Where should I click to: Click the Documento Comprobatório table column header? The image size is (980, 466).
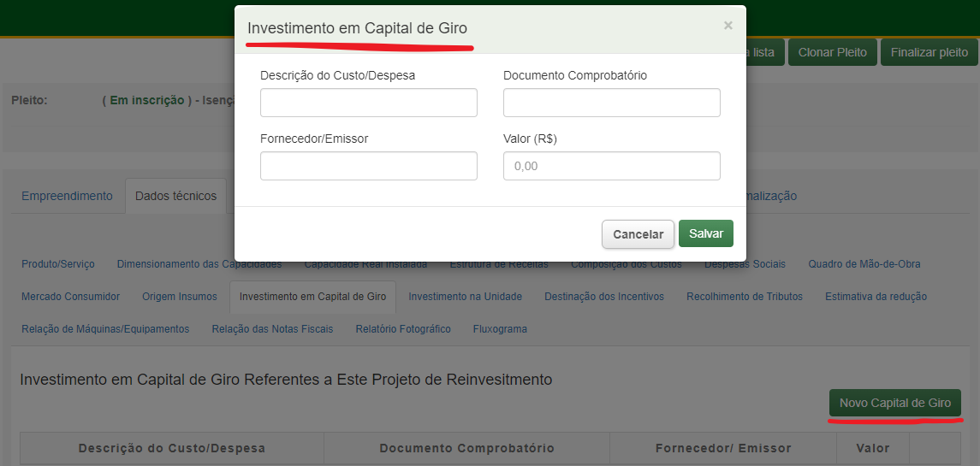tap(466, 448)
